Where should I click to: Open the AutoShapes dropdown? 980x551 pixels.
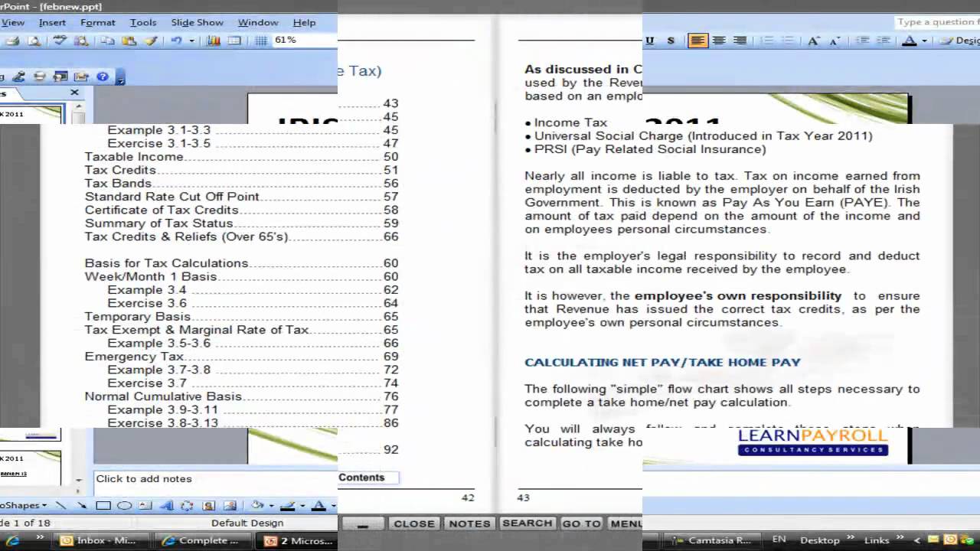pos(24,505)
